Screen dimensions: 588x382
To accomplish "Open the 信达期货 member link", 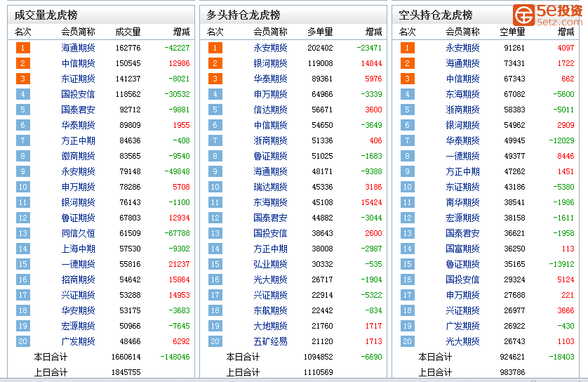I will tap(270, 110).
